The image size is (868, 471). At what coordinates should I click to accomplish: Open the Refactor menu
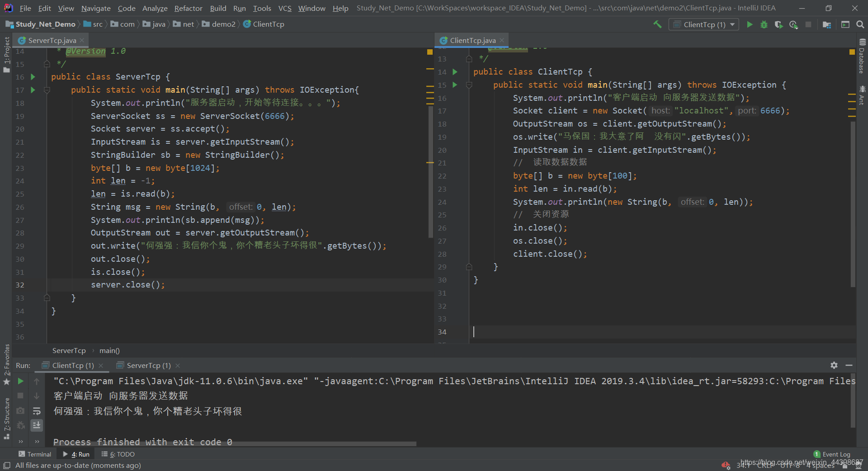[188, 8]
